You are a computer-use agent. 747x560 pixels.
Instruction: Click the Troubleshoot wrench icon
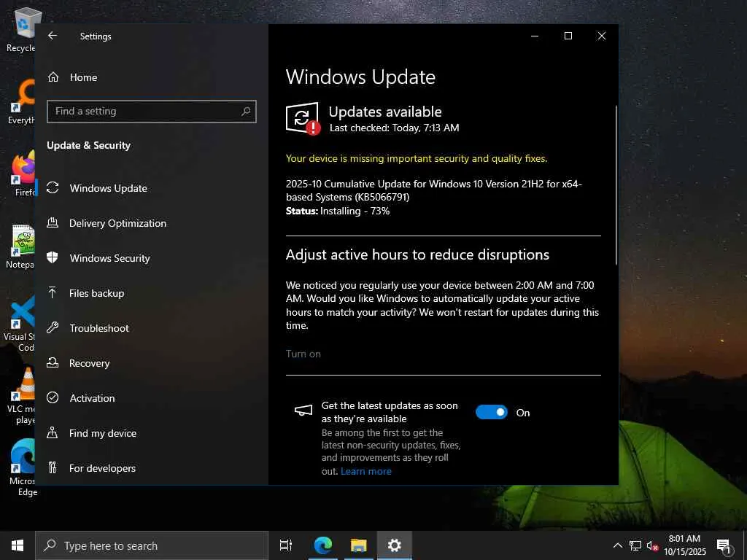(53, 327)
